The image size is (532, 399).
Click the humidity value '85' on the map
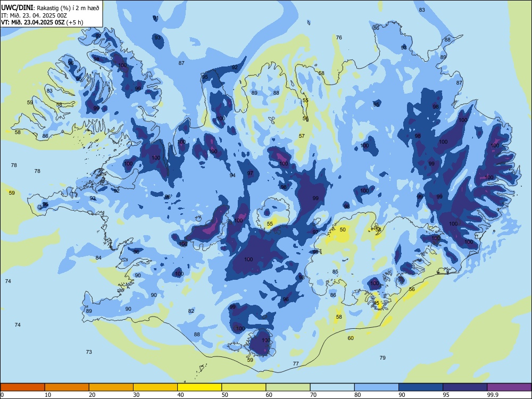pos(335,272)
